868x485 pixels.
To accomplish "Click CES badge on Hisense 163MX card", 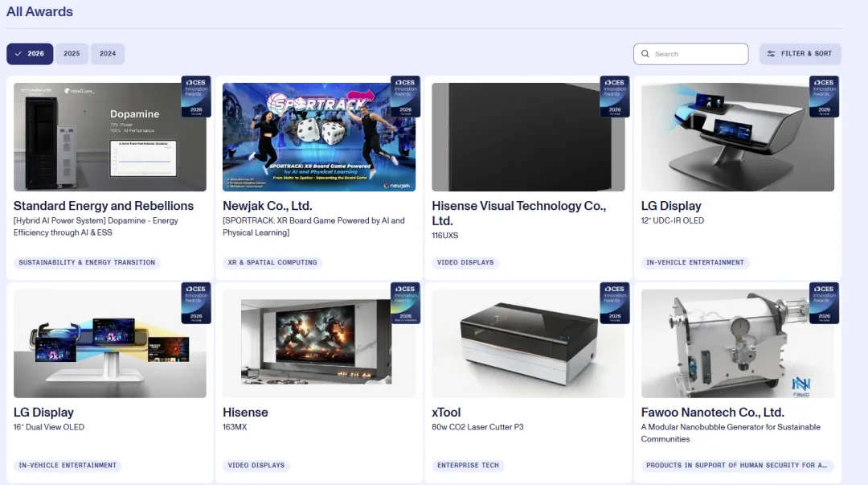I will point(405,302).
